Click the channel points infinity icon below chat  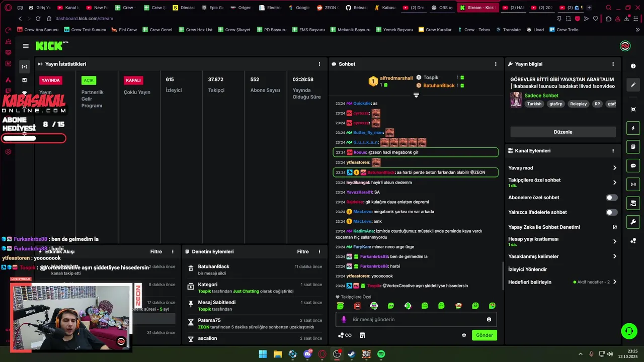click(x=345, y=335)
